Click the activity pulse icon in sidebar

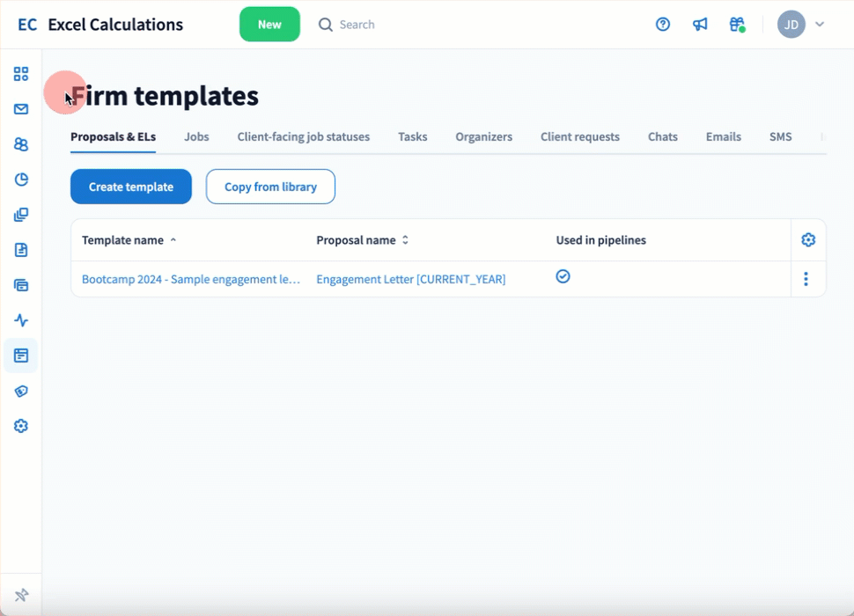21,320
